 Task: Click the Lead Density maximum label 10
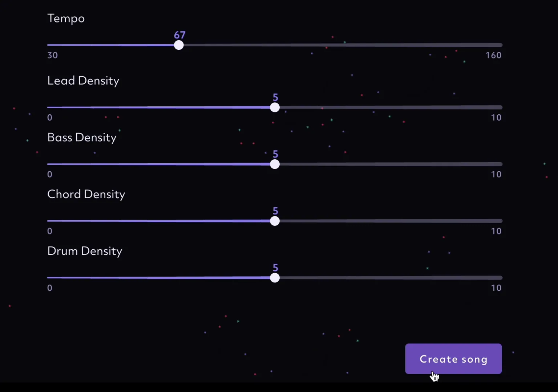[496, 118]
